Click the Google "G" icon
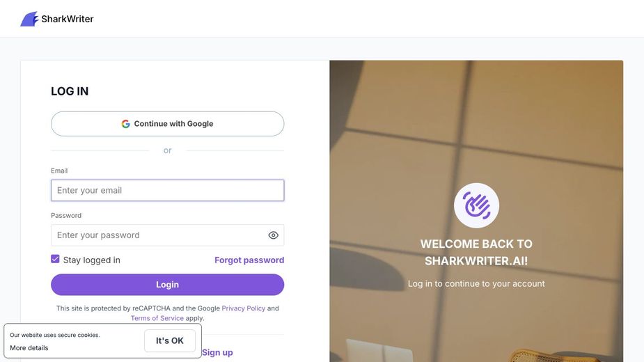644x362 pixels. click(x=126, y=124)
